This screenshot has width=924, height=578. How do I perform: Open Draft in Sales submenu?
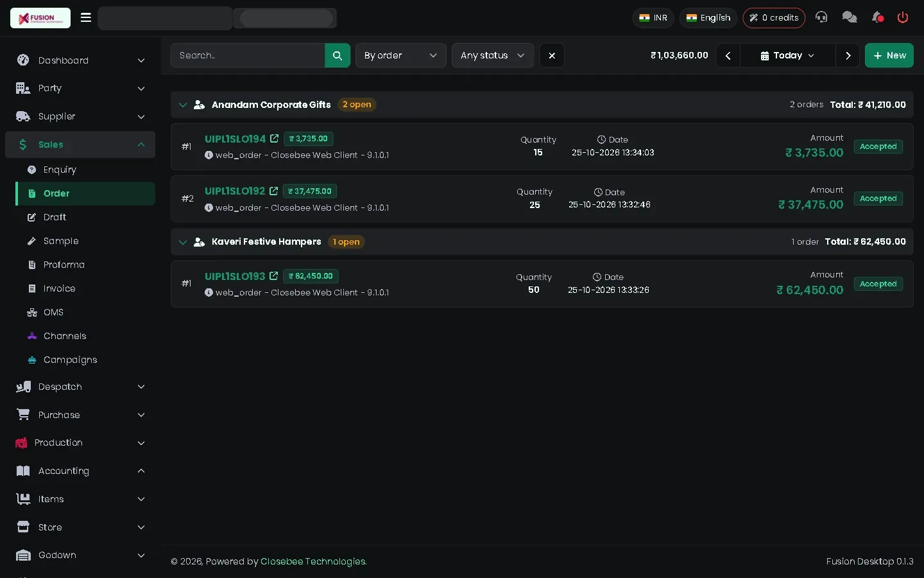click(x=85, y=217)
